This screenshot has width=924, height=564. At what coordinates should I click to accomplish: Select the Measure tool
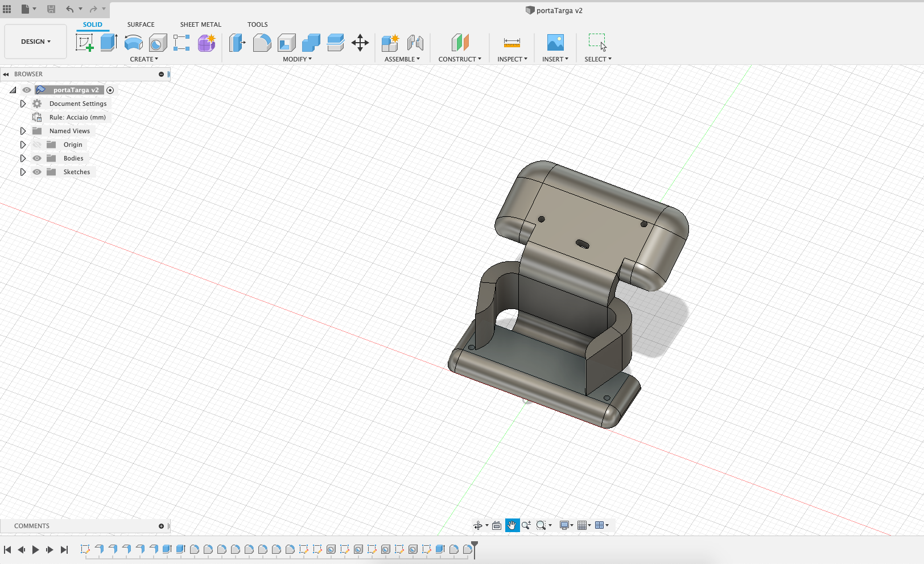(512, 43)
